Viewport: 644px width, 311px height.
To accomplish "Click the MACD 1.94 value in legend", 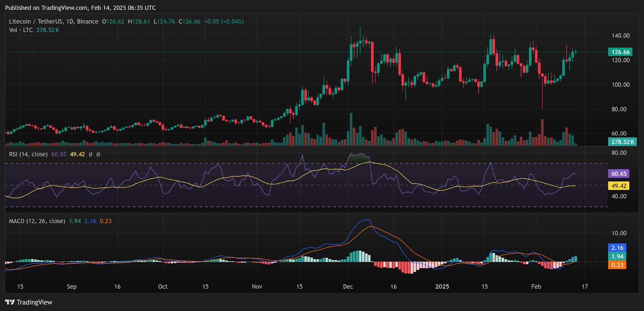I will 75,221.
